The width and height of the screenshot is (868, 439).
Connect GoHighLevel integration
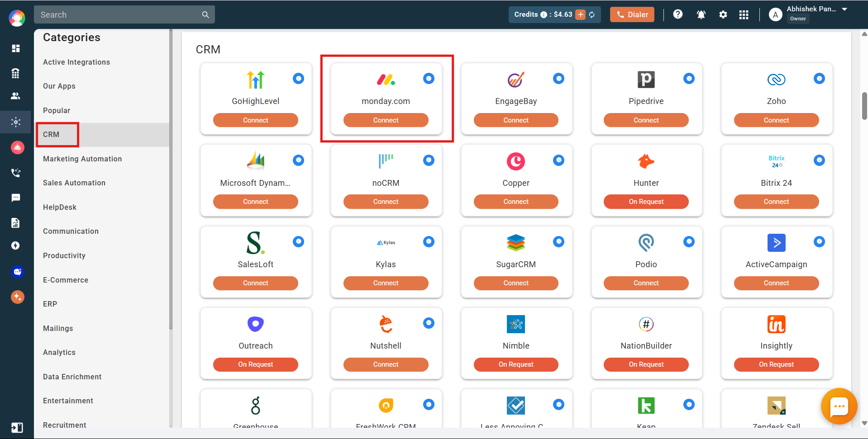click(256, 120)
